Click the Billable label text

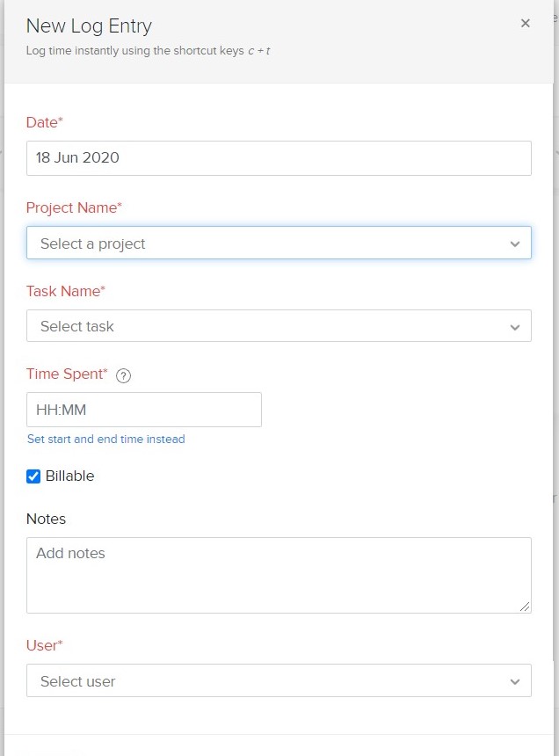(x=70, y=476)
